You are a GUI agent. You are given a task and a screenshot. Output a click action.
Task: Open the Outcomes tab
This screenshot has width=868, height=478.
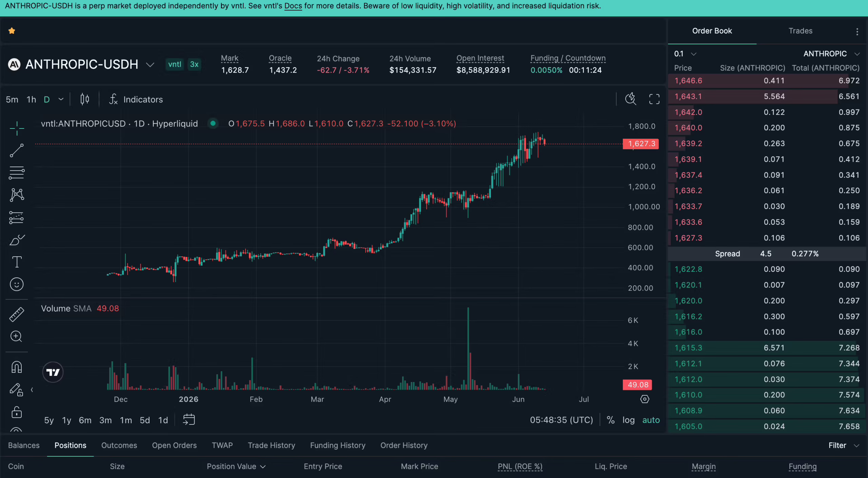pos(119,445)
